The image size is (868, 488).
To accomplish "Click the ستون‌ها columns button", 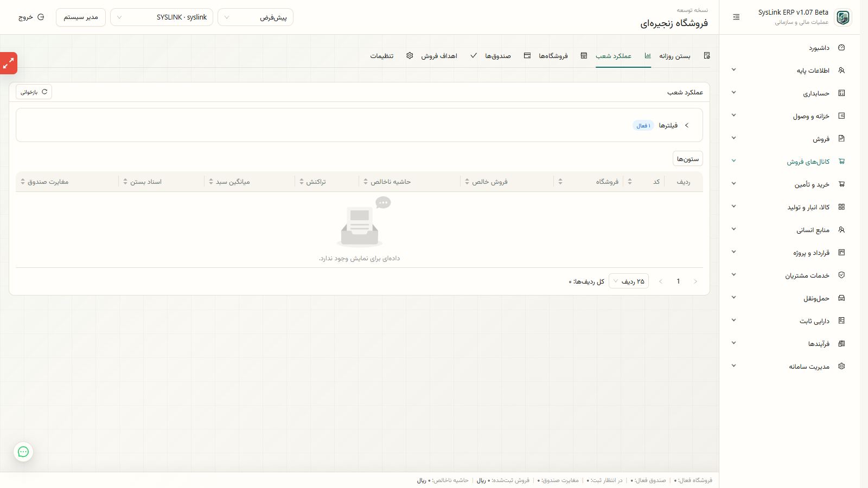I will point(688,159).
